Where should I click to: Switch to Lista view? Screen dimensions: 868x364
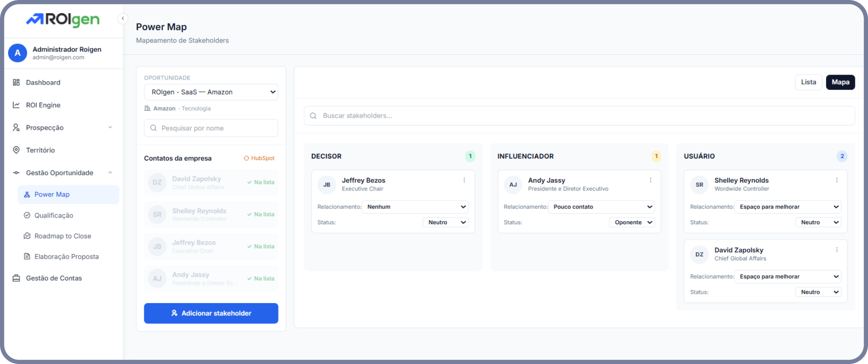coord(808,82)
